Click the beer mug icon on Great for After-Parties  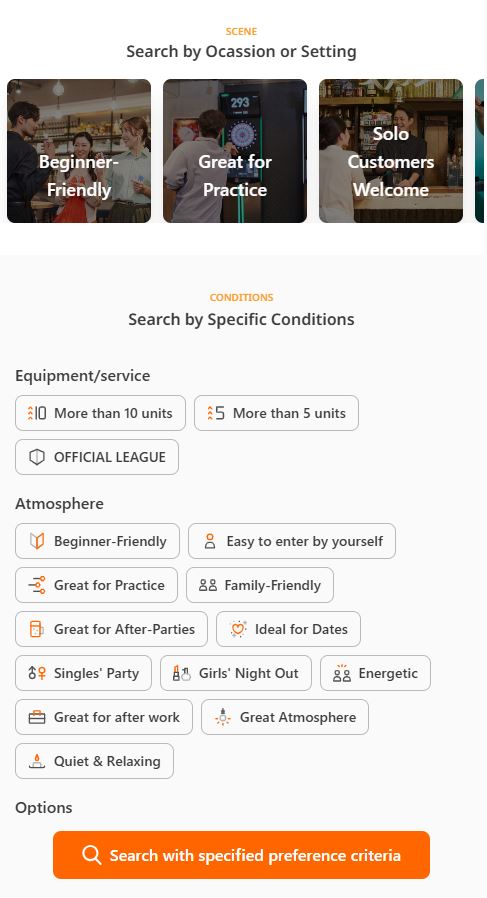click(37, 629)
